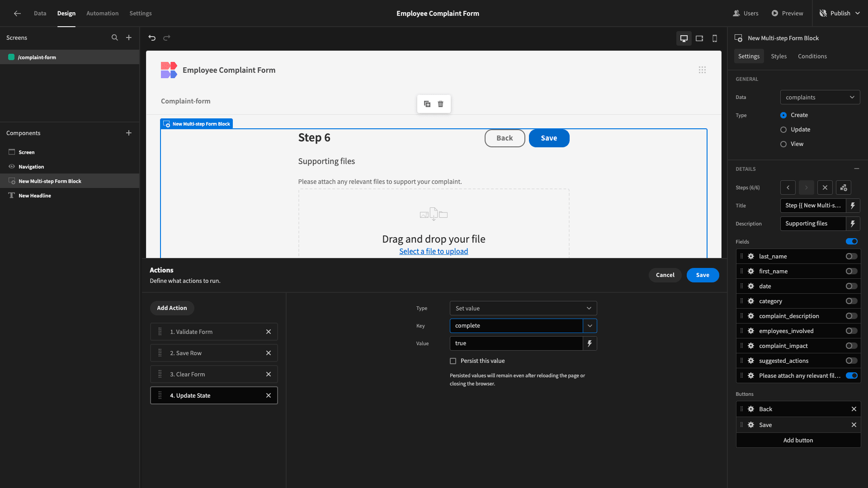Viewport: 868px width, 488px height.
Task: Open bindings for Description field
Action: [x=853, y=224]
